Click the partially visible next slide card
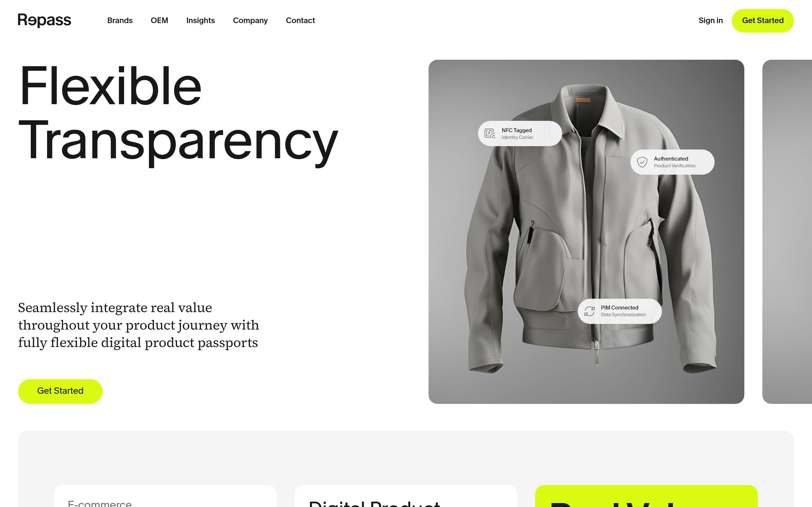Screen dimensions: 812x507 [x=787, y=232]
